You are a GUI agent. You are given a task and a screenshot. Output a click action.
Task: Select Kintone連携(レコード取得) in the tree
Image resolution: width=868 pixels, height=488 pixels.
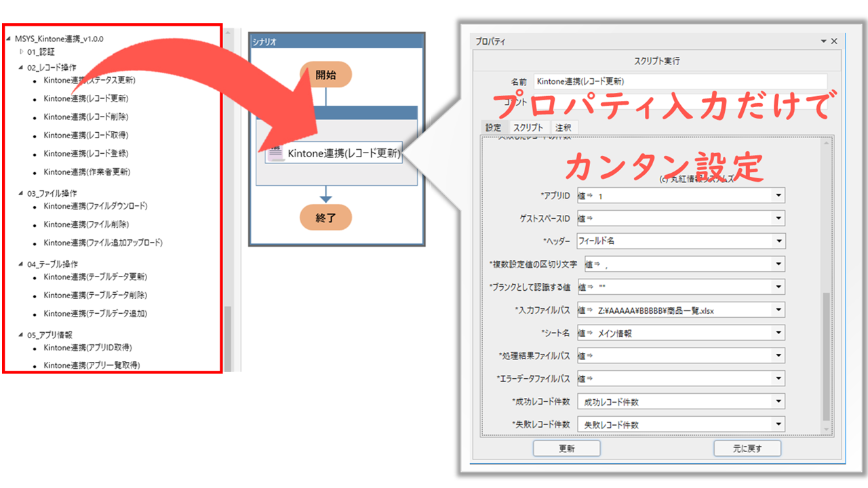pyautogui.click(x=86, y=135)
